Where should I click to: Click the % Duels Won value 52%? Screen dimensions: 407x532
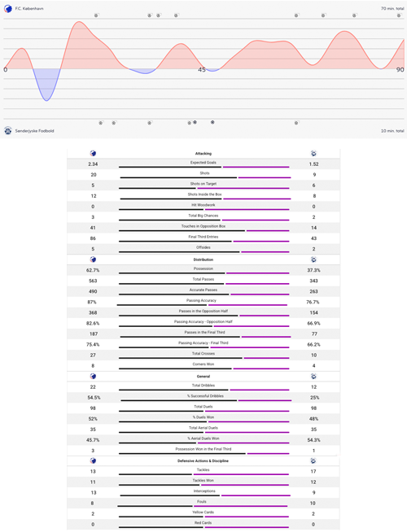pos(93,419)
